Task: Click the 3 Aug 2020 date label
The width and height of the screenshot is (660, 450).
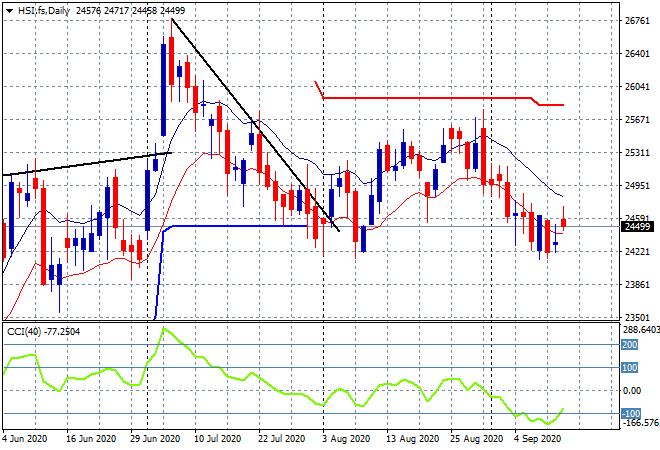Action: (346, 439)
